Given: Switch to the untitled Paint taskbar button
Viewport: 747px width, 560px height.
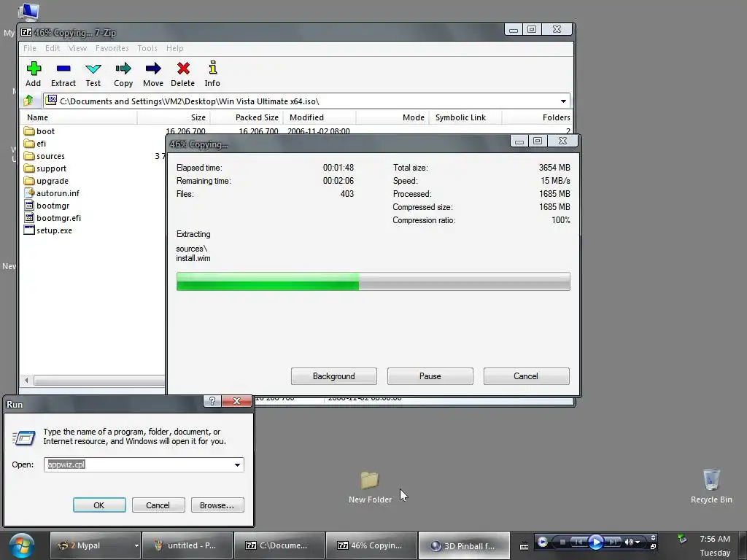Looking at the screenshot, I should click(187, 545).
